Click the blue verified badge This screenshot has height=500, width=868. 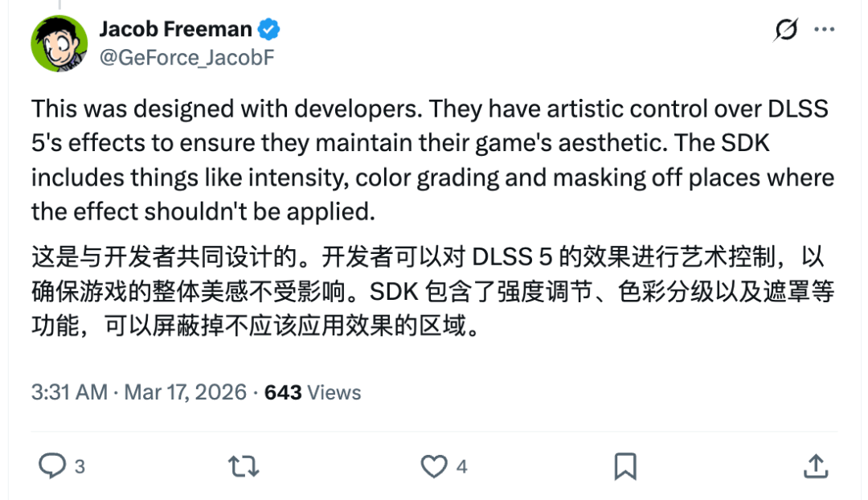click(x=268, y=31)
